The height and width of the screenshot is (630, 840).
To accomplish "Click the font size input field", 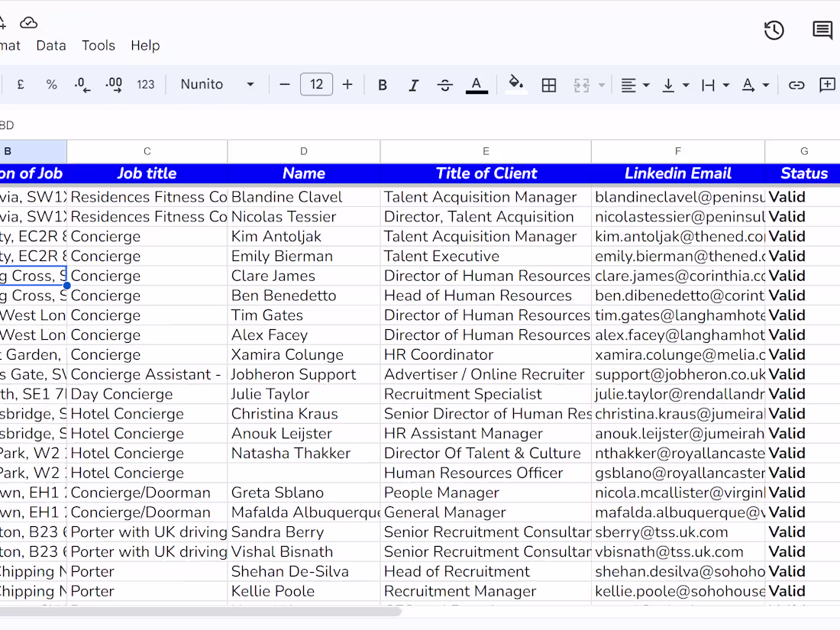I will coord(317,85).
